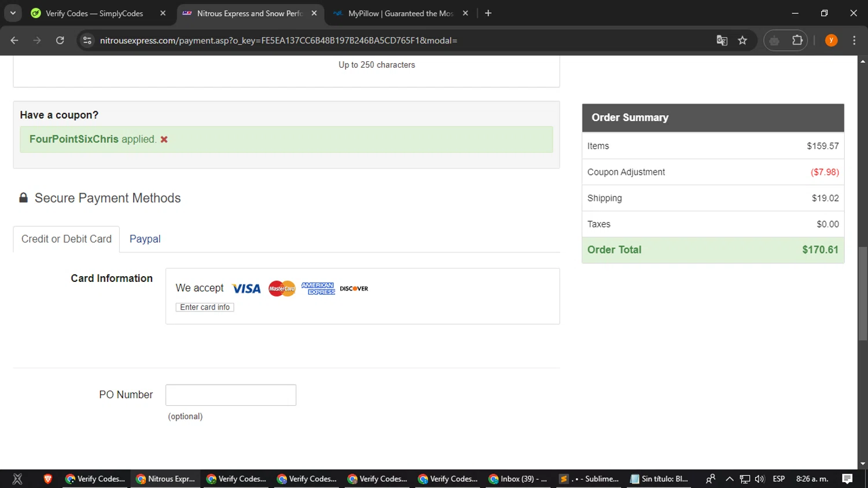Image resolution: width=868 pixels, height=488 pixels.
Task: Open the Extensions puzzle icon
Action: click(797, 41)
